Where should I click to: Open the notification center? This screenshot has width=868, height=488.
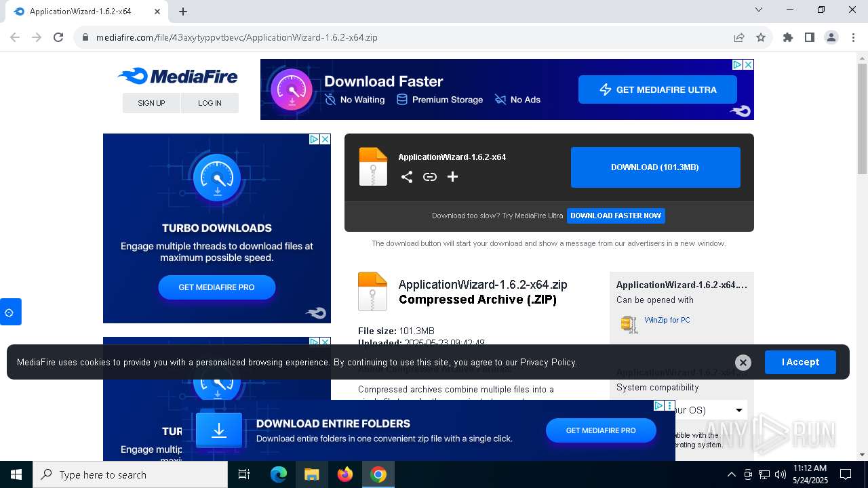[x=846, y=474]
